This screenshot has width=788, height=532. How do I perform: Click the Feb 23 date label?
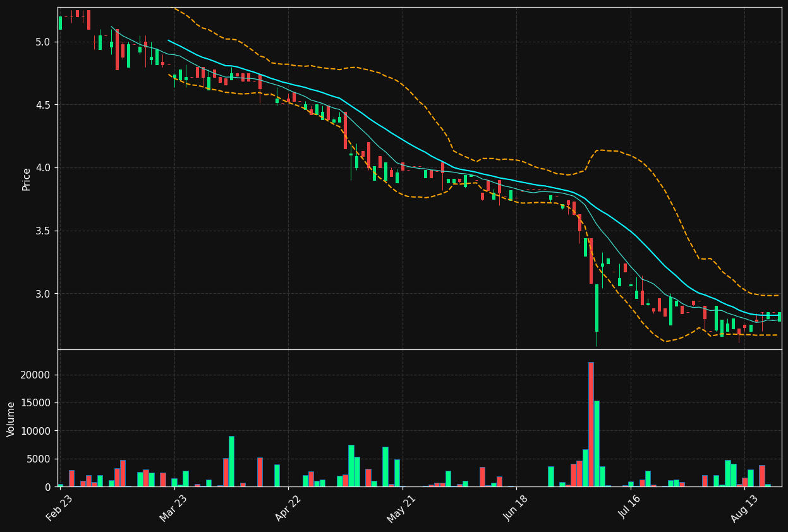[x=59, y=507]
